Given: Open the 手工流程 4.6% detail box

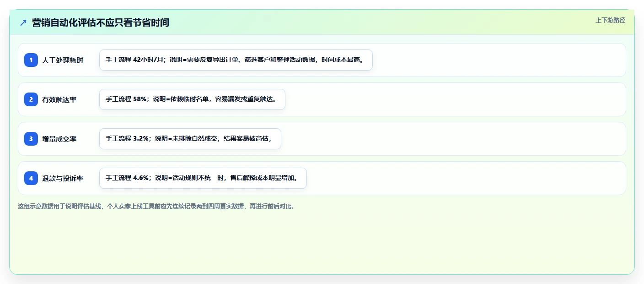Looking at the screenshot, I should click(203, 178).
